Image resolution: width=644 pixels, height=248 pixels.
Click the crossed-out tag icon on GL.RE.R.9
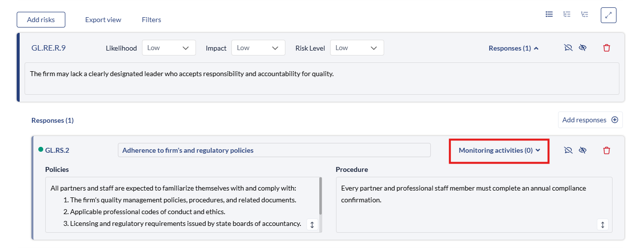coord(568,48)
